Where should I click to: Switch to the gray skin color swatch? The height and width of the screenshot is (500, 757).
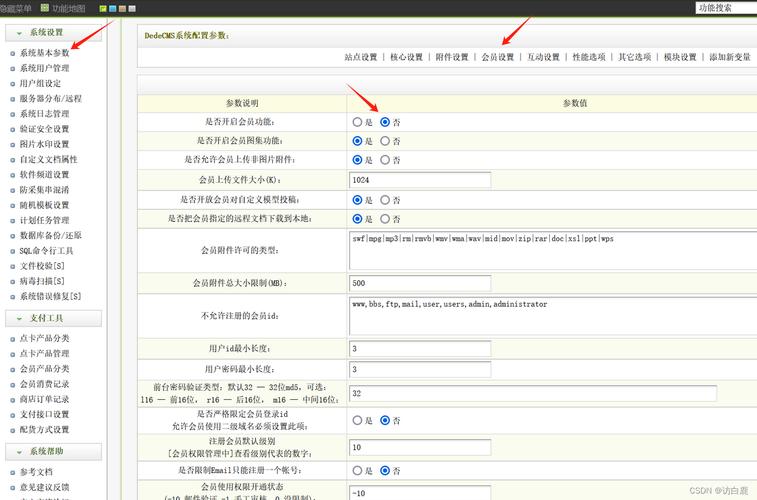[x=132, y=8]
